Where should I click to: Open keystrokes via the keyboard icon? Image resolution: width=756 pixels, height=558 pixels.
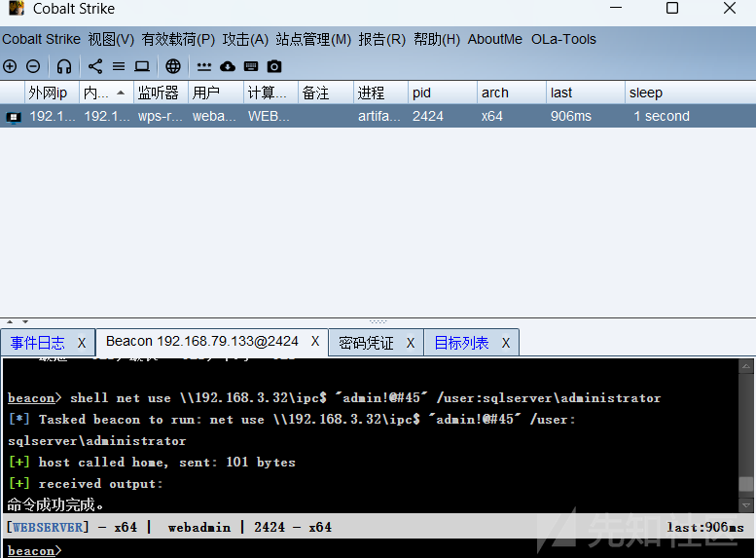[251, 66]
